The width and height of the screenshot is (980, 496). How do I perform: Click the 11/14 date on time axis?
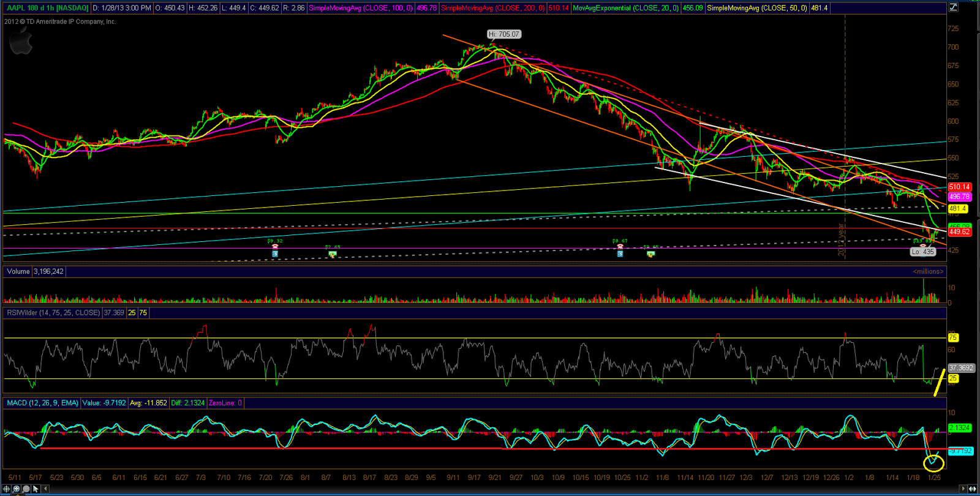[685, 478]
